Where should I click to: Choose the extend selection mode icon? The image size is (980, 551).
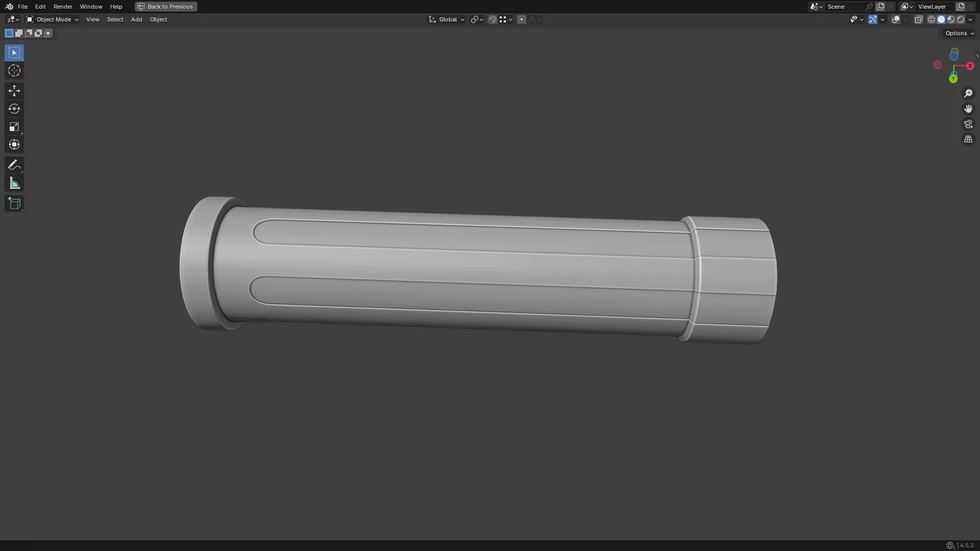tap(19, 33)
